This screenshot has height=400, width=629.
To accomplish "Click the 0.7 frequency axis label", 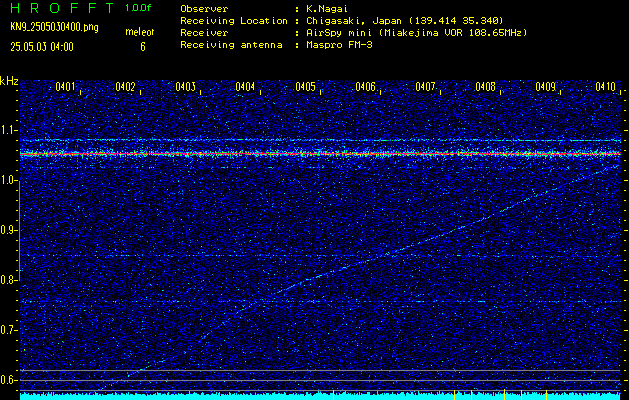I will coord(9,330).
